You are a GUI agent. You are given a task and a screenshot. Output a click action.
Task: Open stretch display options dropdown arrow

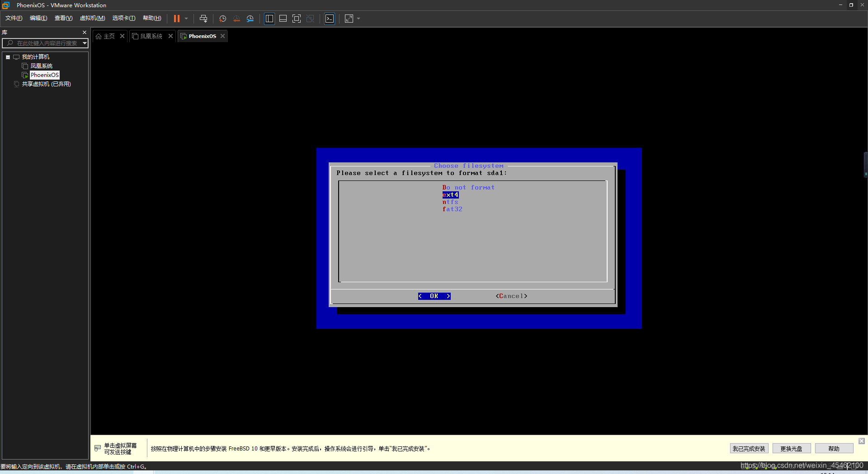tap(359, 19)
